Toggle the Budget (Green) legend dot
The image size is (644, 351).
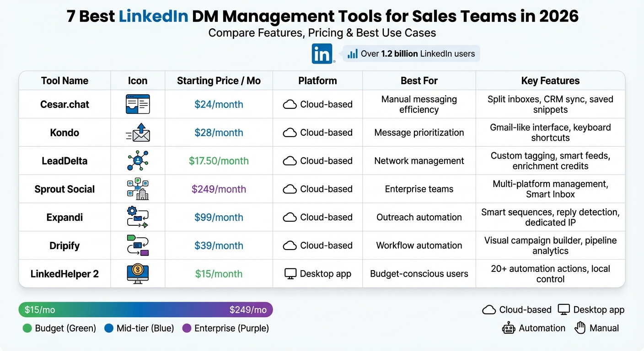26,328
